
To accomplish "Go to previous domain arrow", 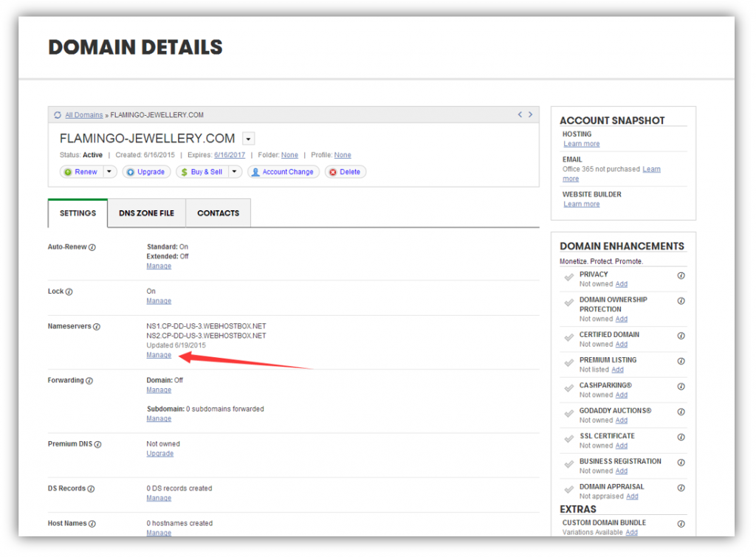I will pyautogui.click(x=520, y=114).
